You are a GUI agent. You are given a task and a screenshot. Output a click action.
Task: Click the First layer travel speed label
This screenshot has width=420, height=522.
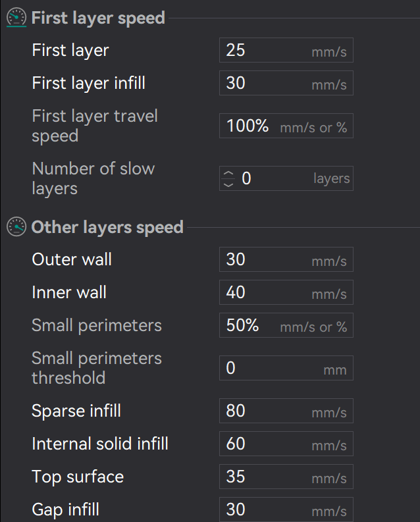[x=95, y=126]
